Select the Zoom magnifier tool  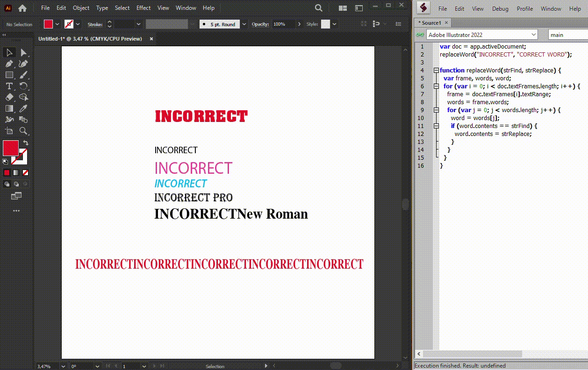click(23, 131)
